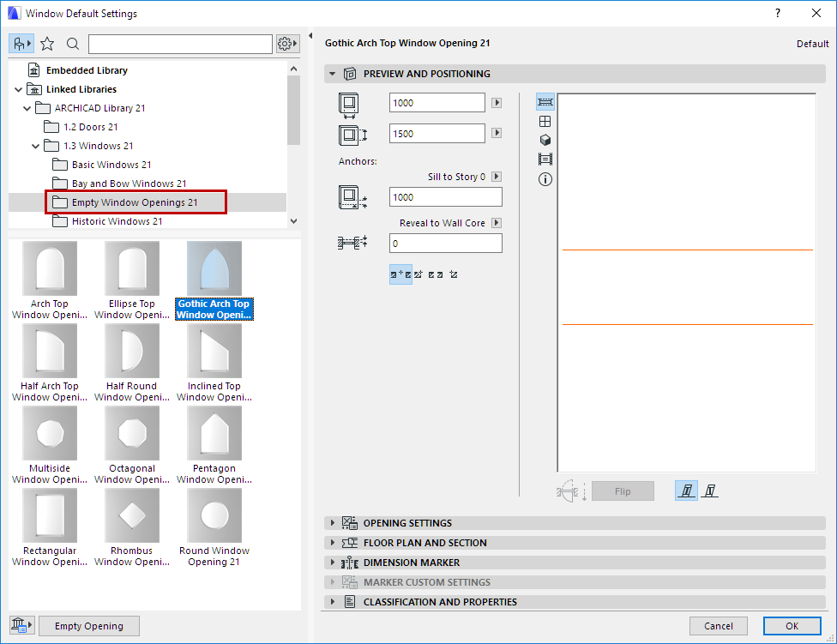
Task: Click the Default label at top right
Action: point(812,44)
